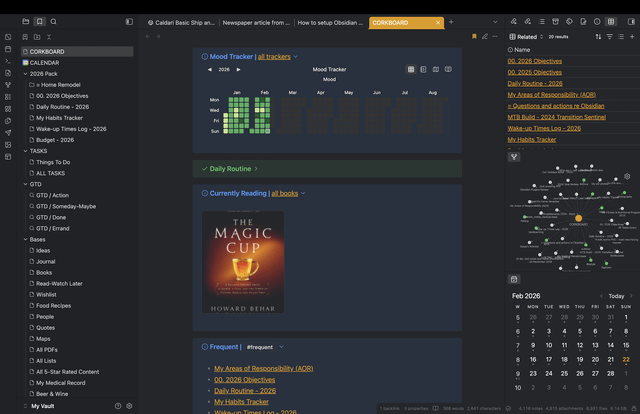Screen dimensions: 640x414
Task: Open The Magic Cup book cover
Action: pos(243,262)
